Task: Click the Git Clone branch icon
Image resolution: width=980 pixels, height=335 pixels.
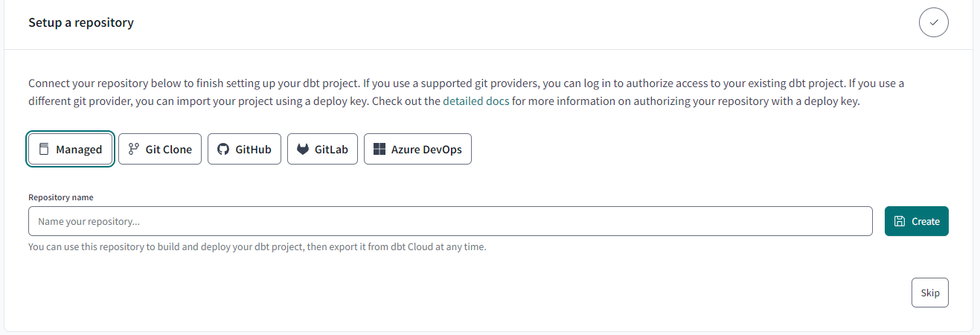Action: [x=134, y=149]
